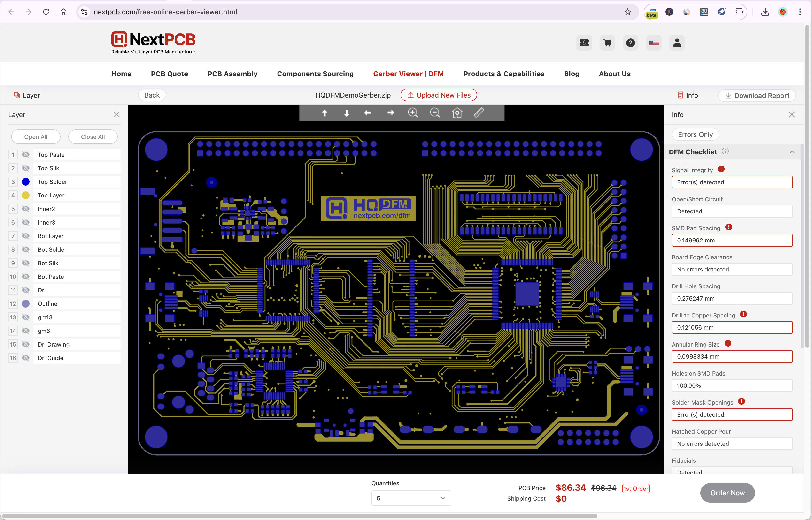812x520 pixels.
Task: Open Products & Capabilities menu
Action: (x=503, y=74)
